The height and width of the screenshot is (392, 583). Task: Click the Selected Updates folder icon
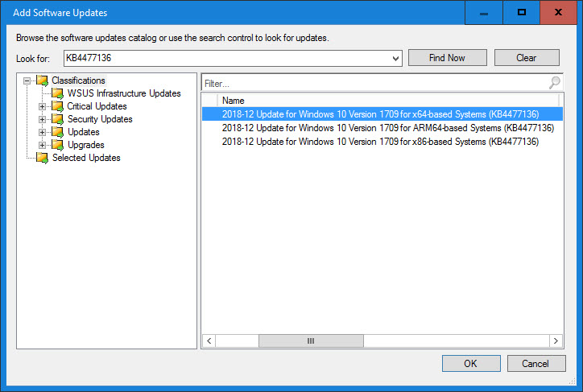pyautogui.click(x=42, y=158)
